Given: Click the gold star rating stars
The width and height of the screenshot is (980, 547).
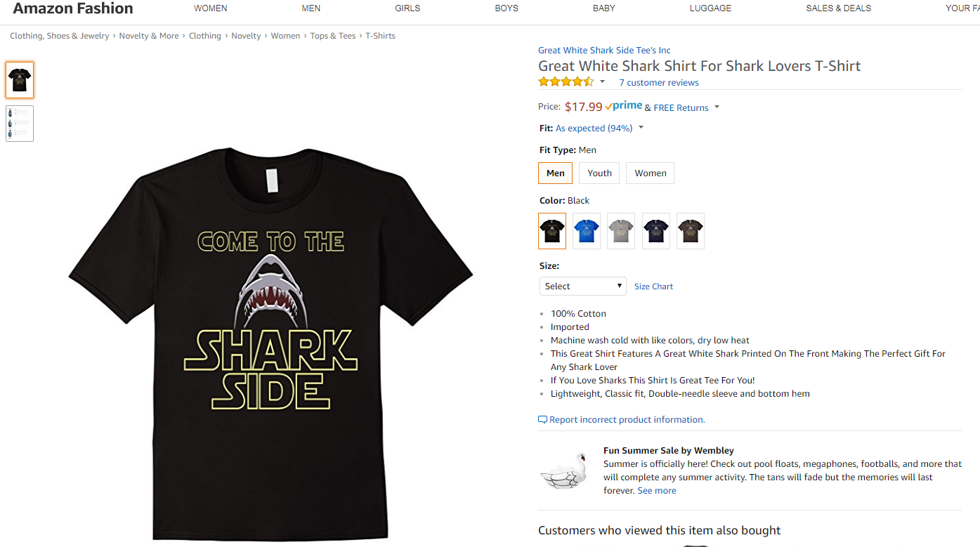Looking at the screenshot, I should point(566,81).
